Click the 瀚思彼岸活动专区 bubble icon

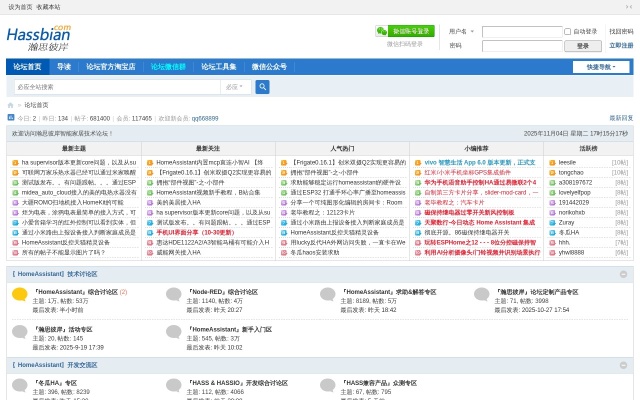(x=20, y=331)
